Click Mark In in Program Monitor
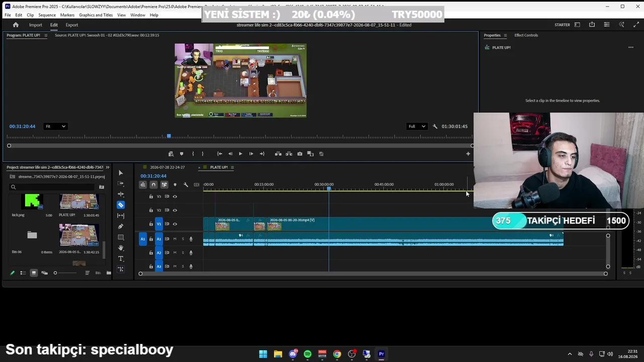 (x=193, y=154)
